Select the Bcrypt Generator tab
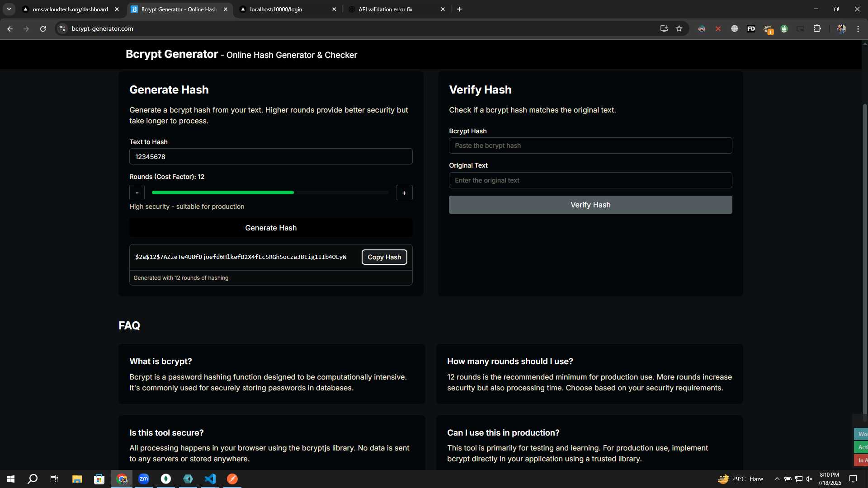Viewport: 868px width, 488px height. click(x=179, y=9)
